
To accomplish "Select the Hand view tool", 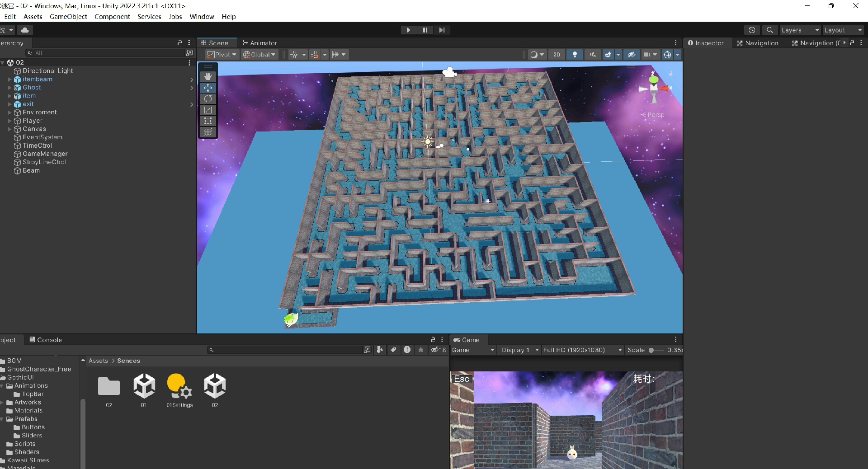I will click(208, 76).
